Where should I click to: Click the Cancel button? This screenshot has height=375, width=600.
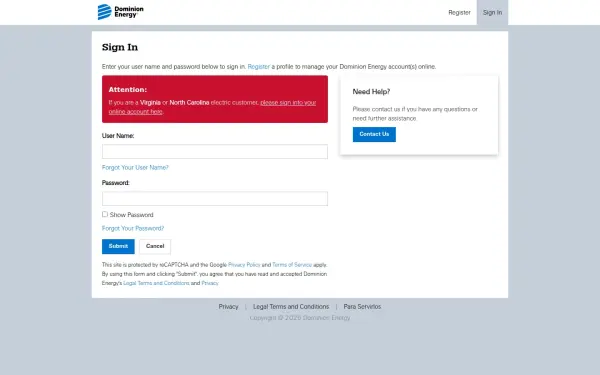(155, 246)
